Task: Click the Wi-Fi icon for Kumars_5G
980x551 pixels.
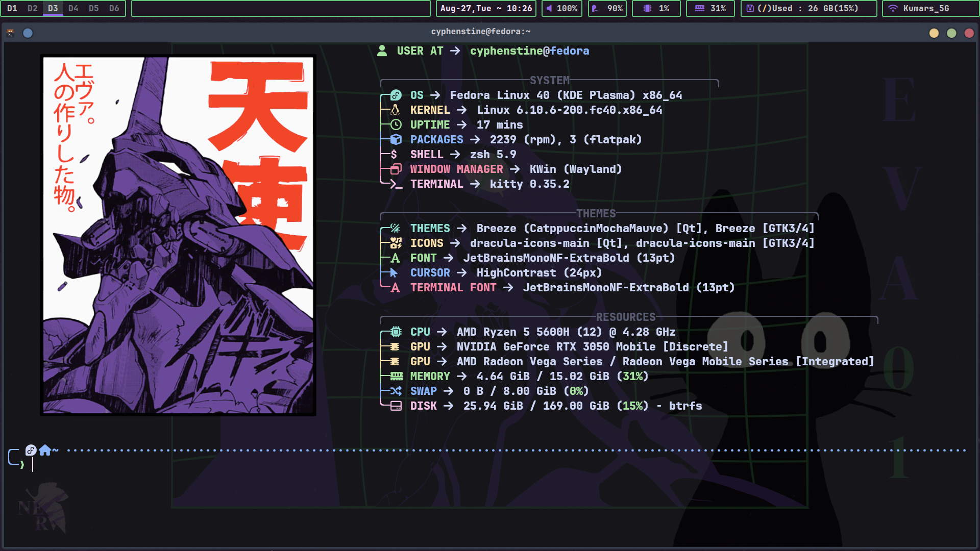Action: point(892,8)
